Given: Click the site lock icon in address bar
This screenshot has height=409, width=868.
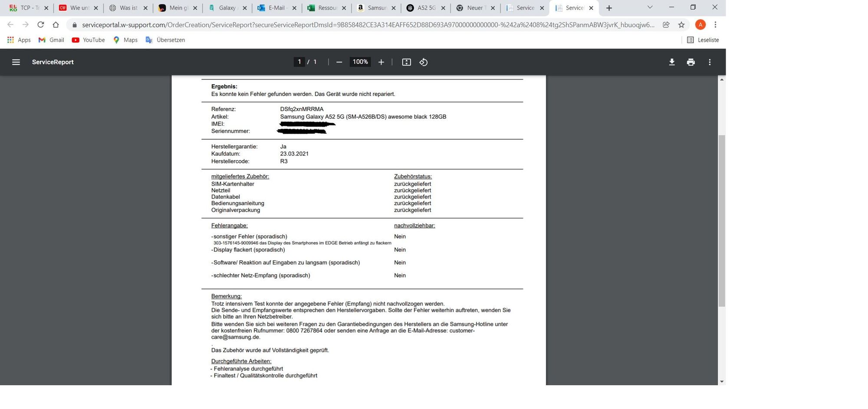Looking at the screenshot, I should pyautogui.click(x=74, y=25).
